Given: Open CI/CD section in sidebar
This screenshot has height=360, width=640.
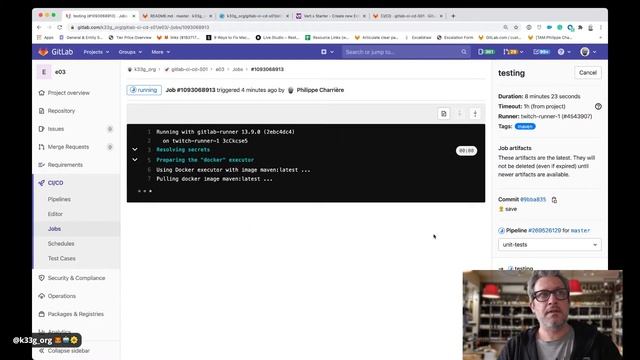Looking at the screenshot, I should point(55,183).
